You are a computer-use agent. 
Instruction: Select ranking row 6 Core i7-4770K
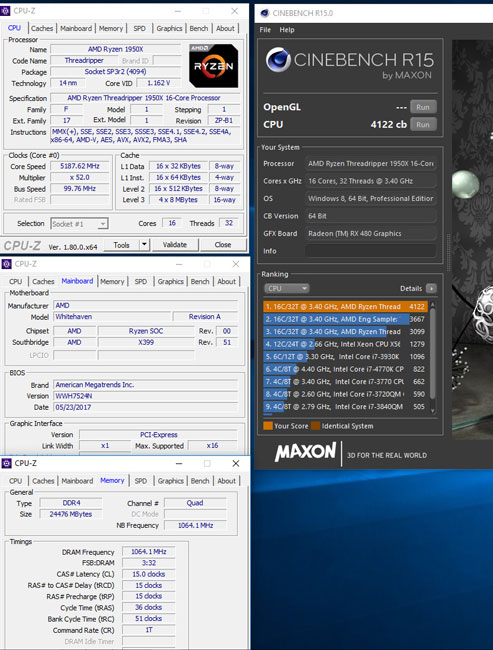pyautogui.click(x=345, y=369)
